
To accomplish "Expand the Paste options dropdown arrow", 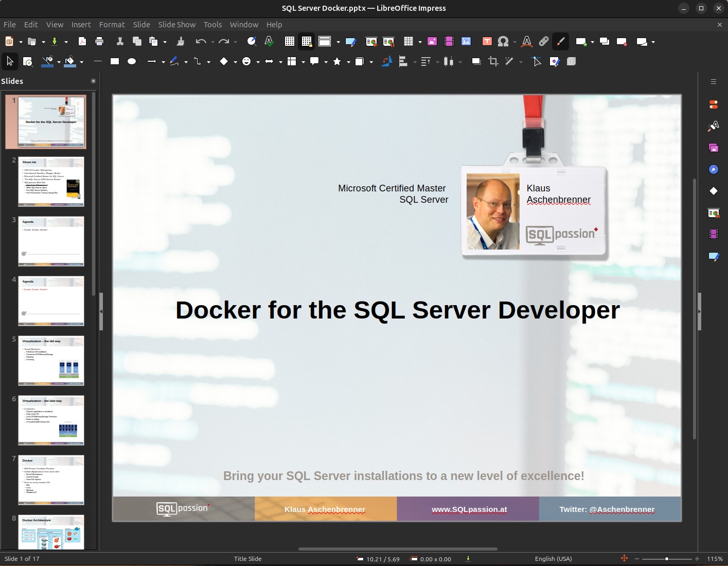I will [165, 42].
